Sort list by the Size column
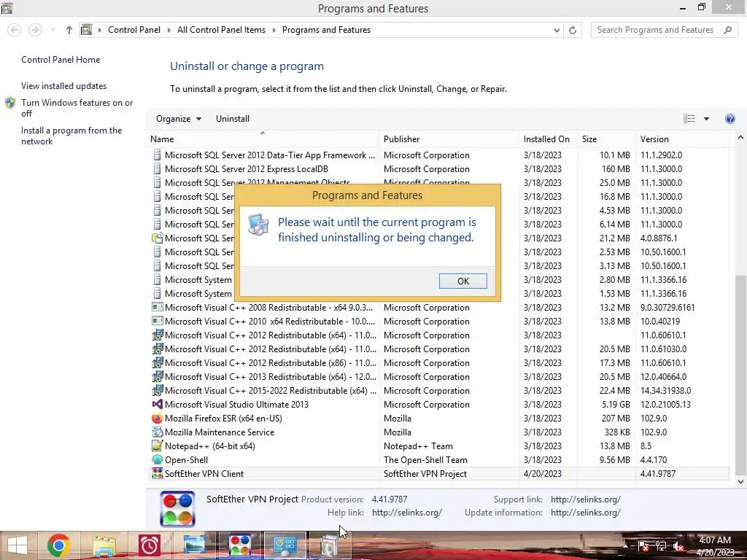Image resolution: width=747 pixels, height=560 pixels. tap(606, 139)
